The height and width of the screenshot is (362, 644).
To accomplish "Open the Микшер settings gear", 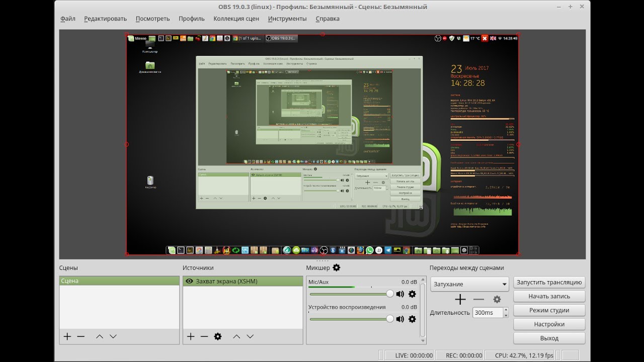I will pos(337,267).
